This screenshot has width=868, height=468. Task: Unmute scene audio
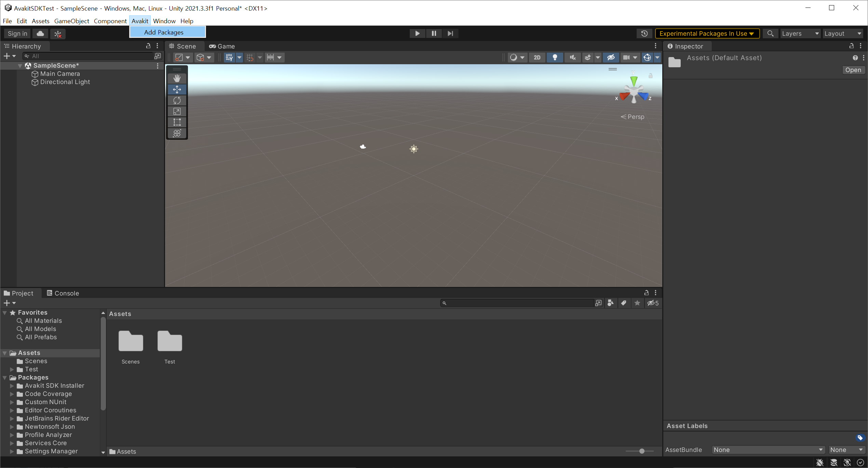coord(572,57)
